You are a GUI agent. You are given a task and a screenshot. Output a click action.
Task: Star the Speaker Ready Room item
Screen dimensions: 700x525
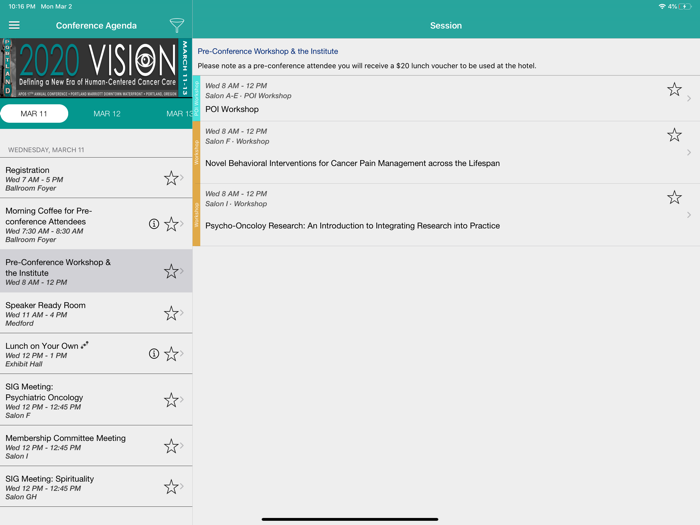[171, 313]
